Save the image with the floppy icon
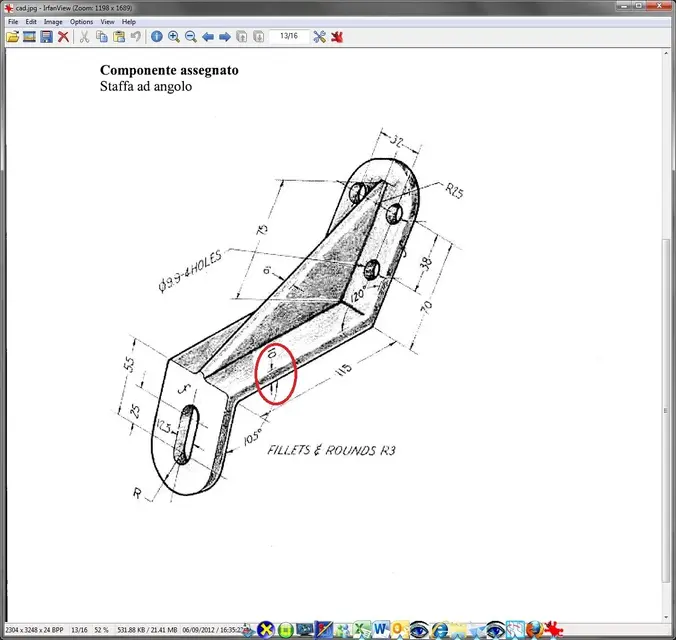The image size is (676, 640). tap(46, 37)
